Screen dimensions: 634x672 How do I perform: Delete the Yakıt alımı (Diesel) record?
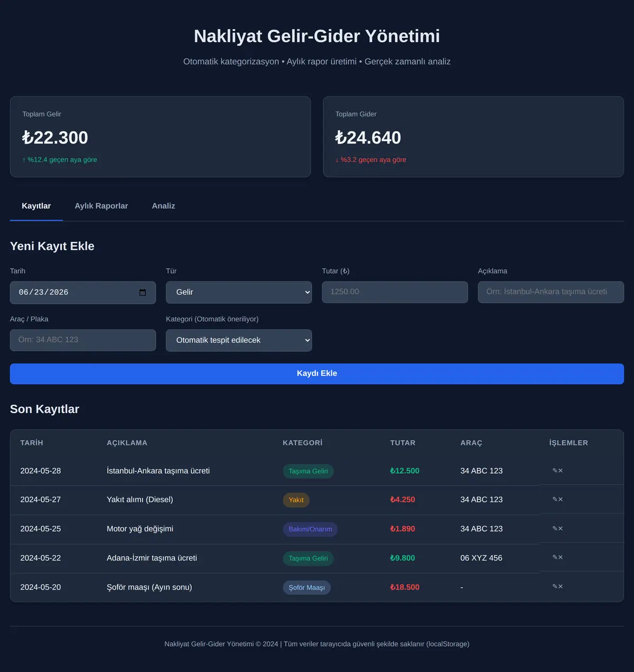coord(561,499)
